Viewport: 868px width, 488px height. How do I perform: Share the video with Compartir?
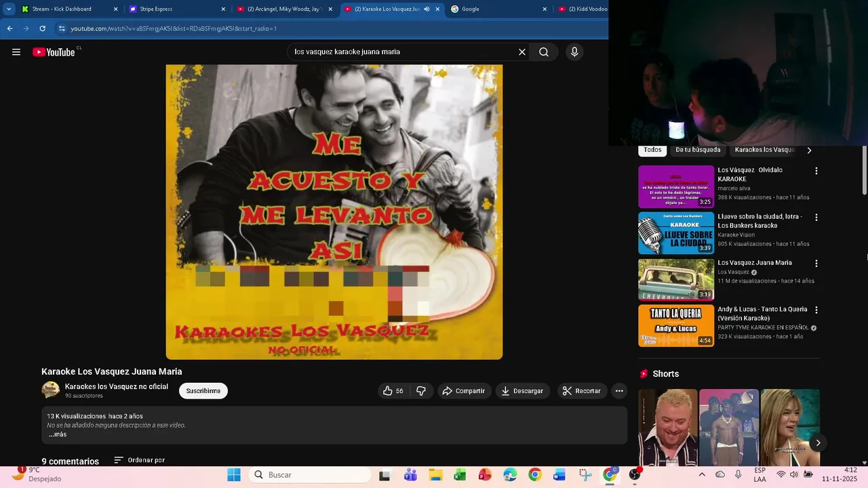point(464,391)
